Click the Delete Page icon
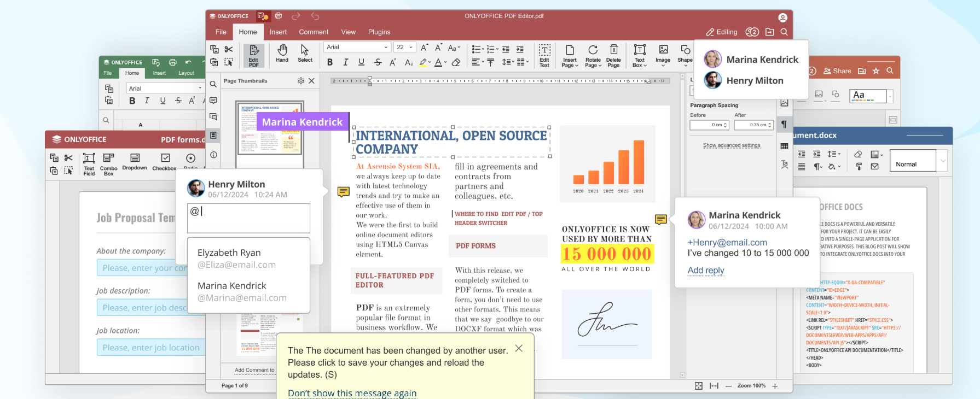 613,56
